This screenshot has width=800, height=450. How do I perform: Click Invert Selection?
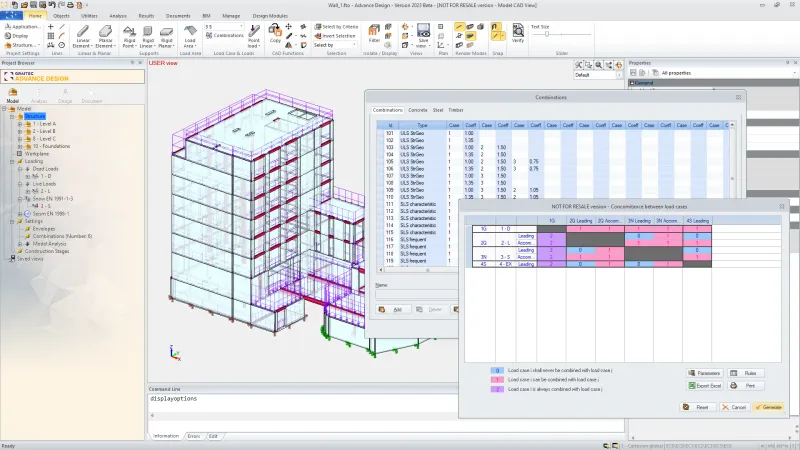[x=335, y=36]
